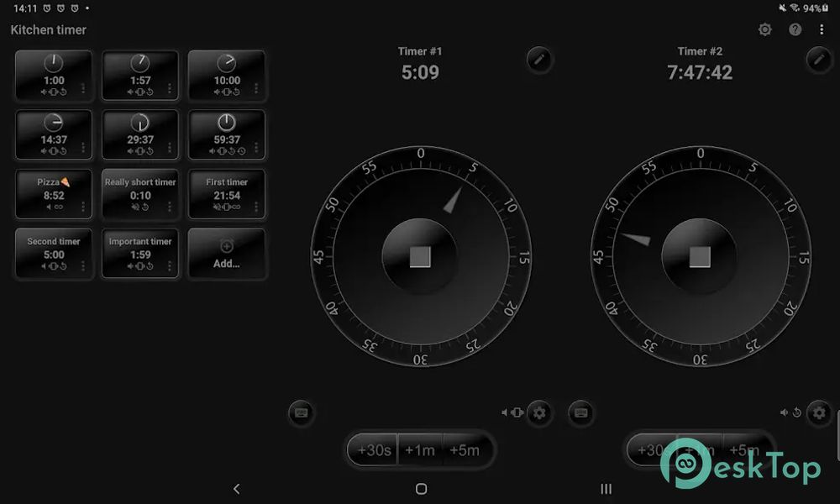
Task: Tap the Android back navigation button
Action: pos(236,489)
